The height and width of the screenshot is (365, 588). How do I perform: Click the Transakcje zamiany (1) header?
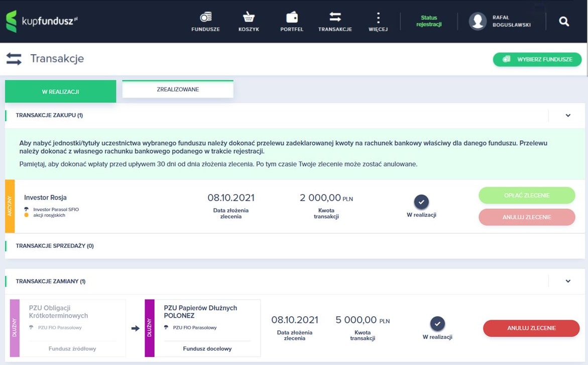(x=51, y=281)
